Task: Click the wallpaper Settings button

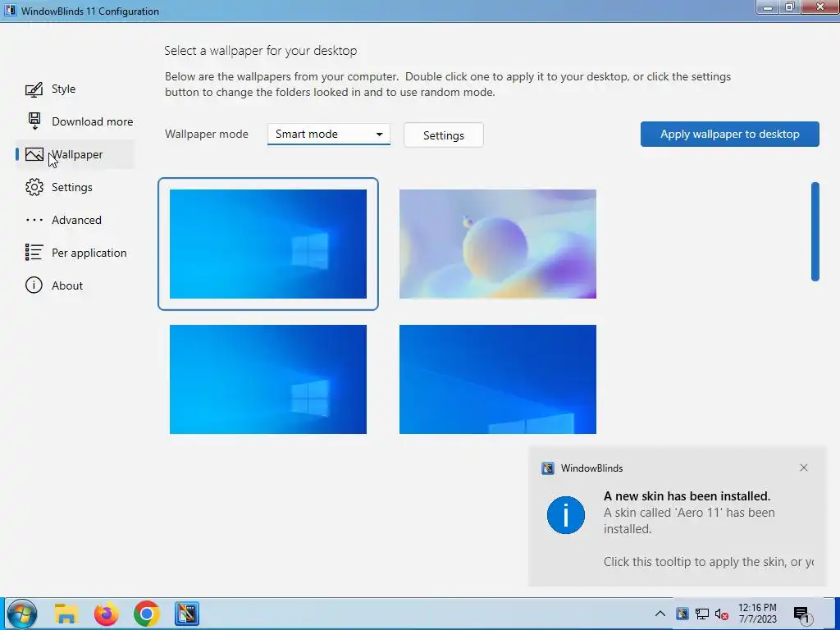Action: coord(444,135)
